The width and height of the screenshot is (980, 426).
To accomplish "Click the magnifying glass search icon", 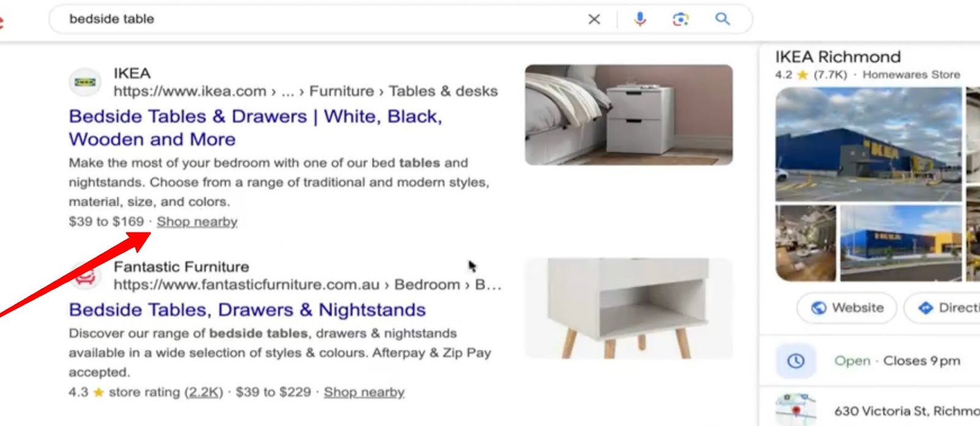I will [723, 18].
